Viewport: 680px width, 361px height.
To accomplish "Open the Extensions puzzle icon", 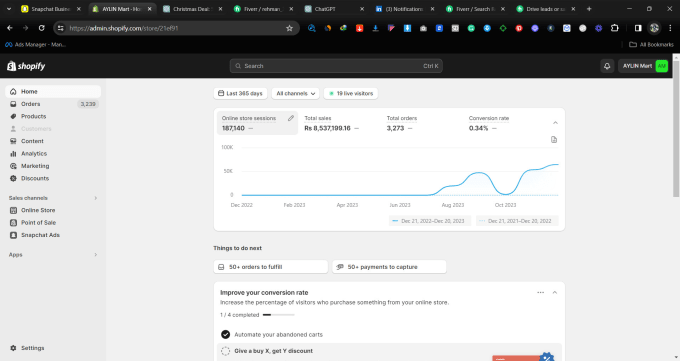I will coord(615,28).
